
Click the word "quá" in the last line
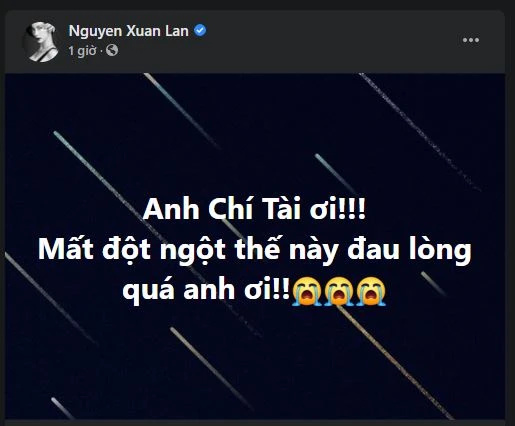[148, 291]
